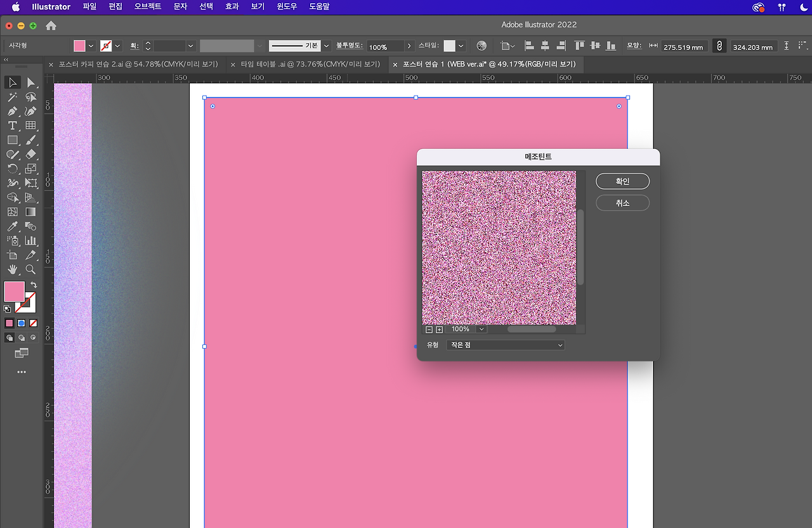Select the Rectangle tool

point(12,140)
